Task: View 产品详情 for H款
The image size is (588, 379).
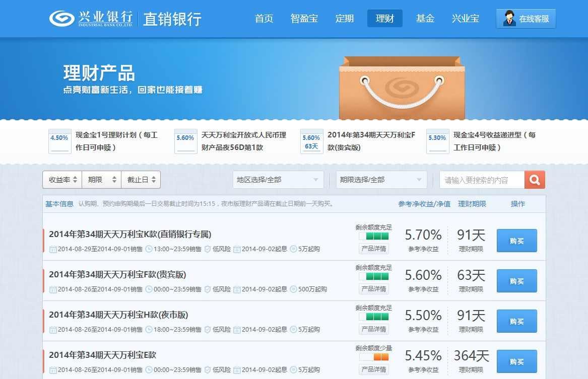Action: (x=373, y=329)
